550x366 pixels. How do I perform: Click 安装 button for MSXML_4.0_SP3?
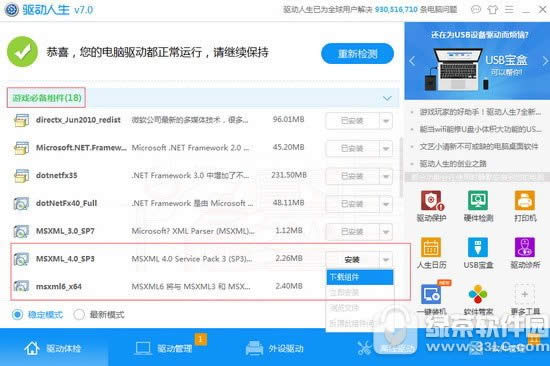click(x=352, y=260)
